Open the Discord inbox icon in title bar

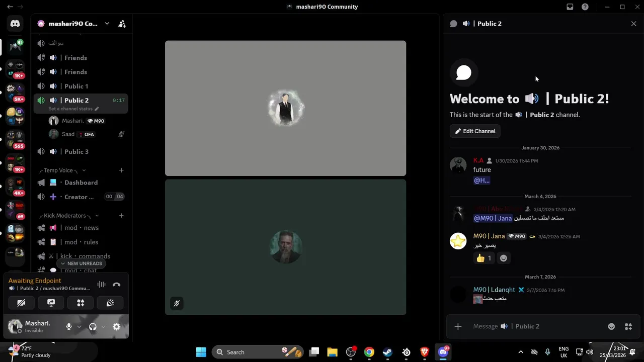(570, 7)
